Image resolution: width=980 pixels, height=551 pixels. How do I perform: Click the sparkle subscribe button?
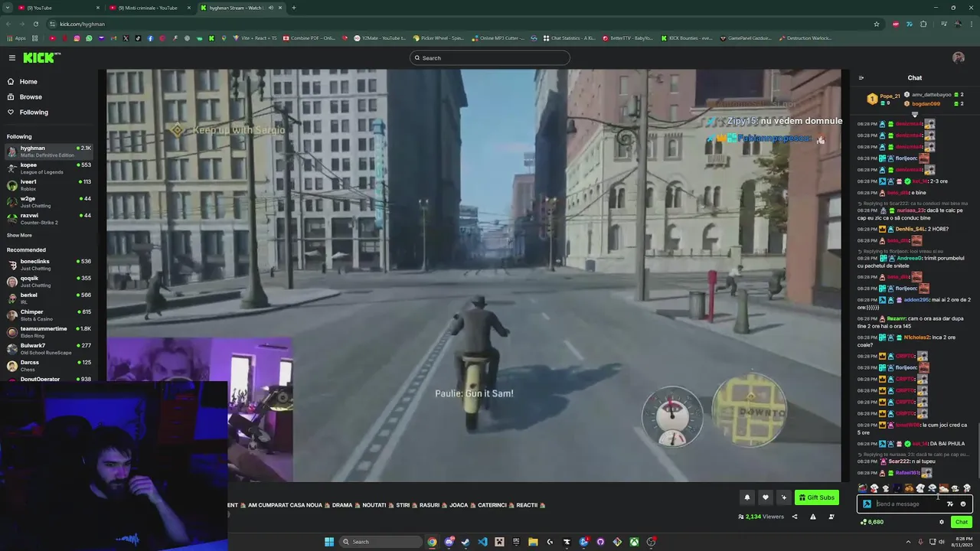click(783, 497)
